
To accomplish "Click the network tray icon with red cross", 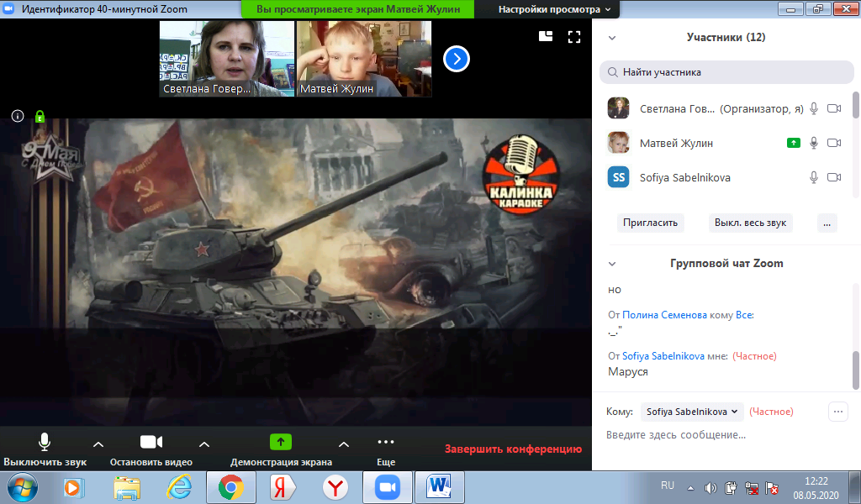I will pos(752,487).
